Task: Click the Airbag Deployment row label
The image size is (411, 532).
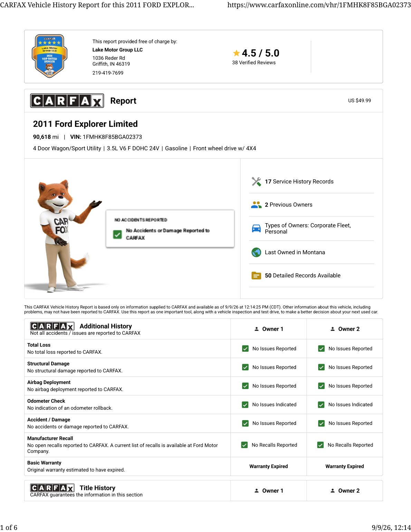Action: tap(49, 382)
